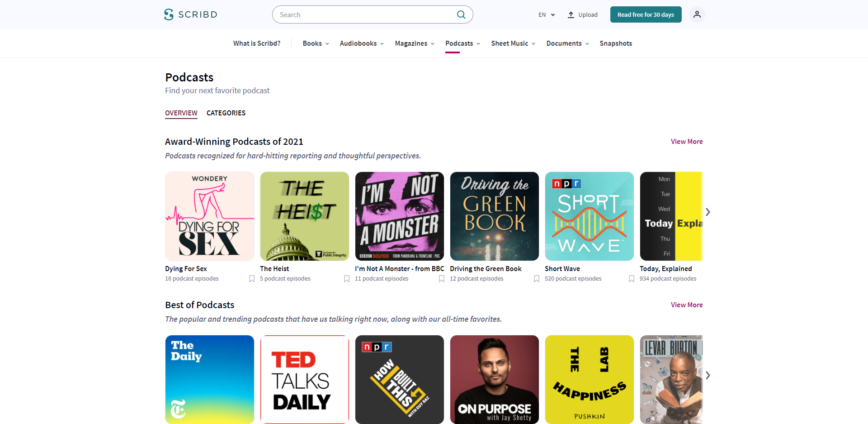Screen dimensions: 868x424
Task: Open The Daily podcast cover
Action: click(x=210, y=380)
